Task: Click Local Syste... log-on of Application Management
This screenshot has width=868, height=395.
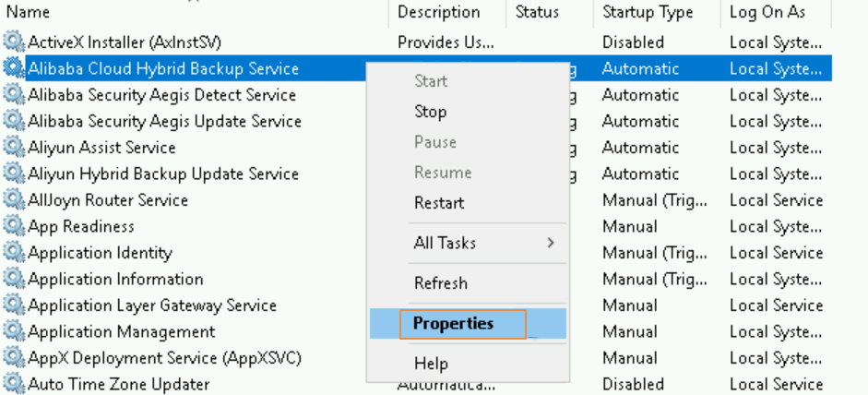Action: tap(776, 332)
